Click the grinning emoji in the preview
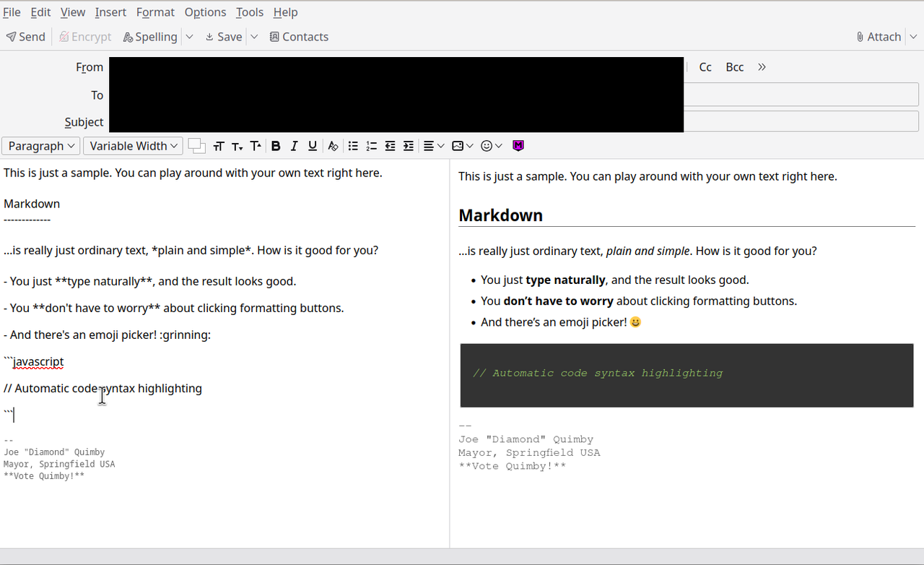Image resolution: width=924 pixels, height=565 pixels. click(x=635, y=322)
